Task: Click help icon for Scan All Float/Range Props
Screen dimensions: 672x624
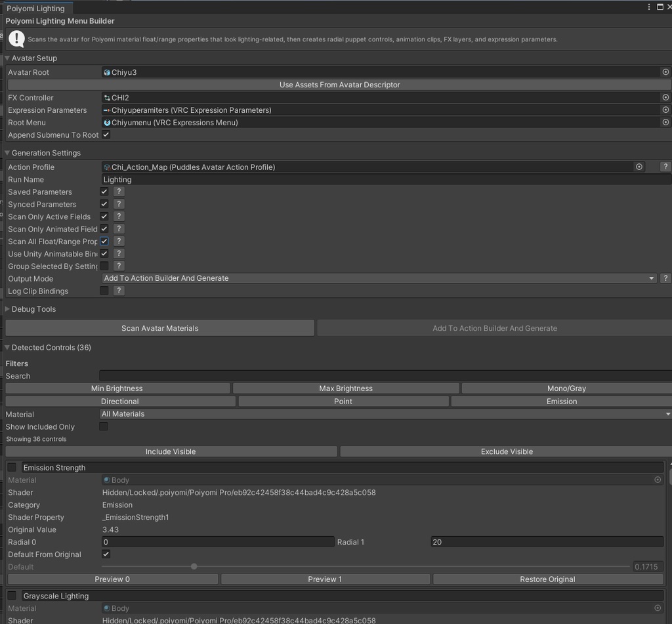Action: click(119, 241)
